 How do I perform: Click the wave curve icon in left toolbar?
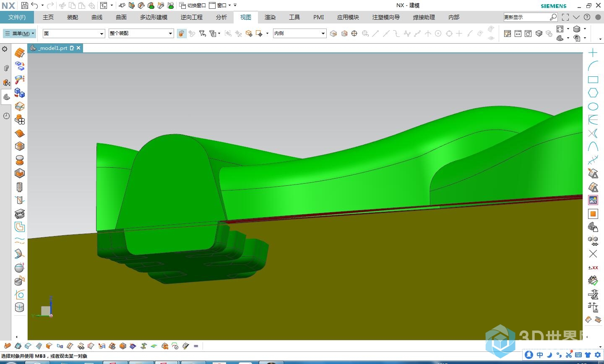tap(19, 240)
